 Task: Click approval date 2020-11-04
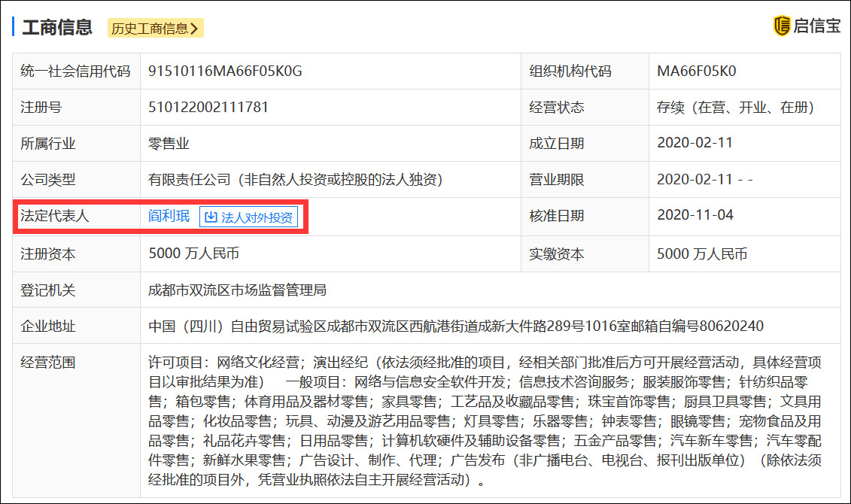(695, 215)
